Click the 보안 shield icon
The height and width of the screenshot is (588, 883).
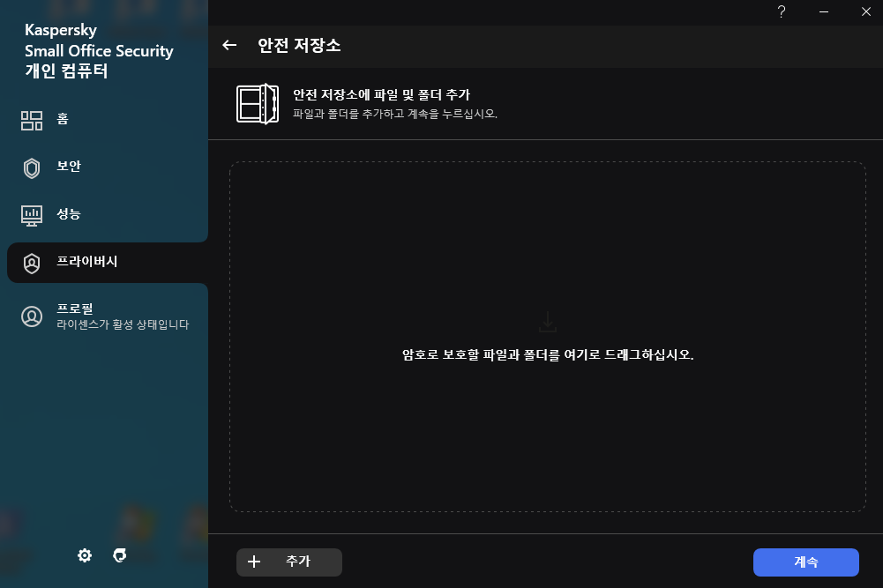32,168
